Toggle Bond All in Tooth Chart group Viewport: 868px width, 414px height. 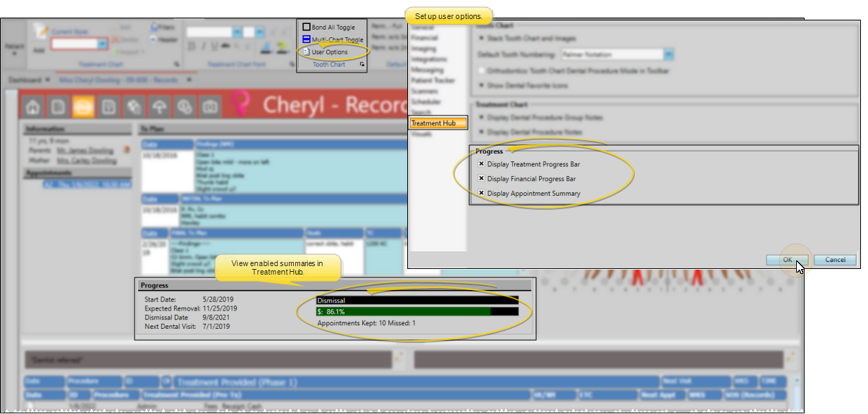point(306,27)
